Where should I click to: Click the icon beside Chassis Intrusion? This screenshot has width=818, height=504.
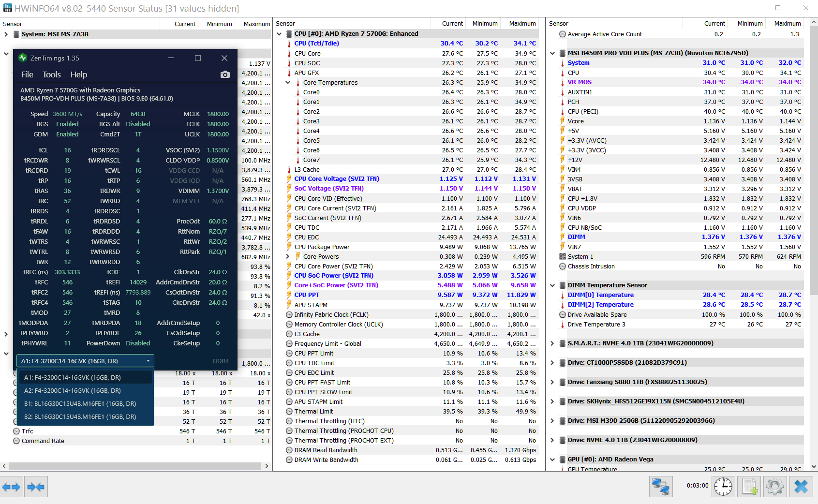click(563, 267)
